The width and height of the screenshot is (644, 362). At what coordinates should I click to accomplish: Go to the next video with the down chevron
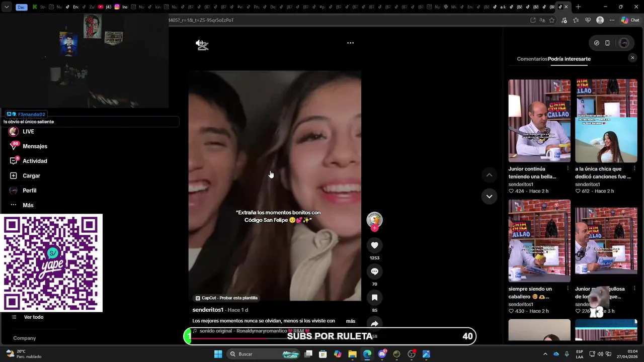[489, 197]
